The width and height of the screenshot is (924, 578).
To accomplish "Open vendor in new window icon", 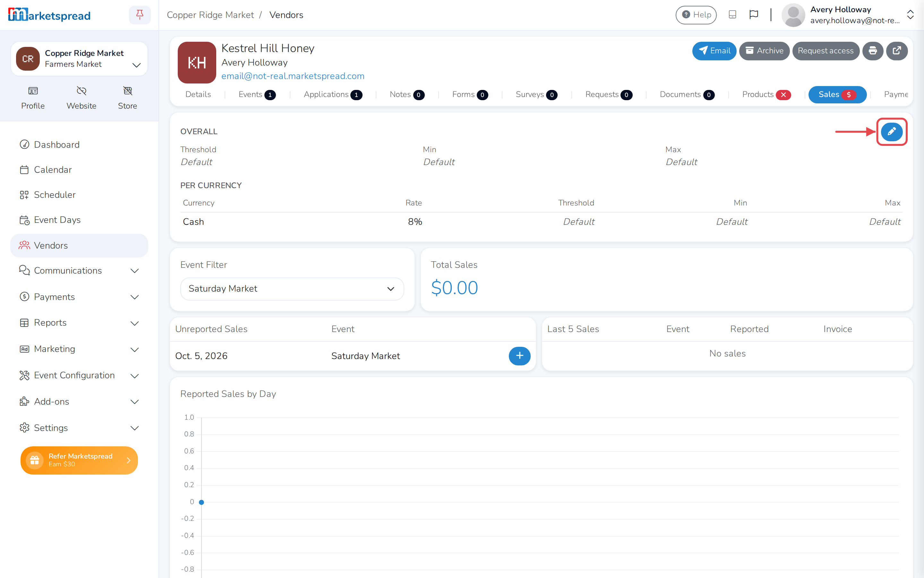I will coord(896,51).
